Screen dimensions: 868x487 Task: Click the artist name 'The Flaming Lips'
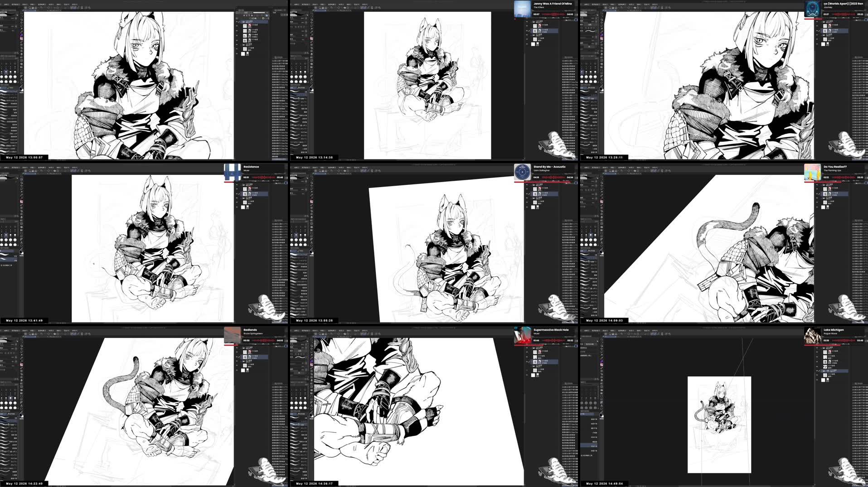pyautogui.click(x=832, y=170)
